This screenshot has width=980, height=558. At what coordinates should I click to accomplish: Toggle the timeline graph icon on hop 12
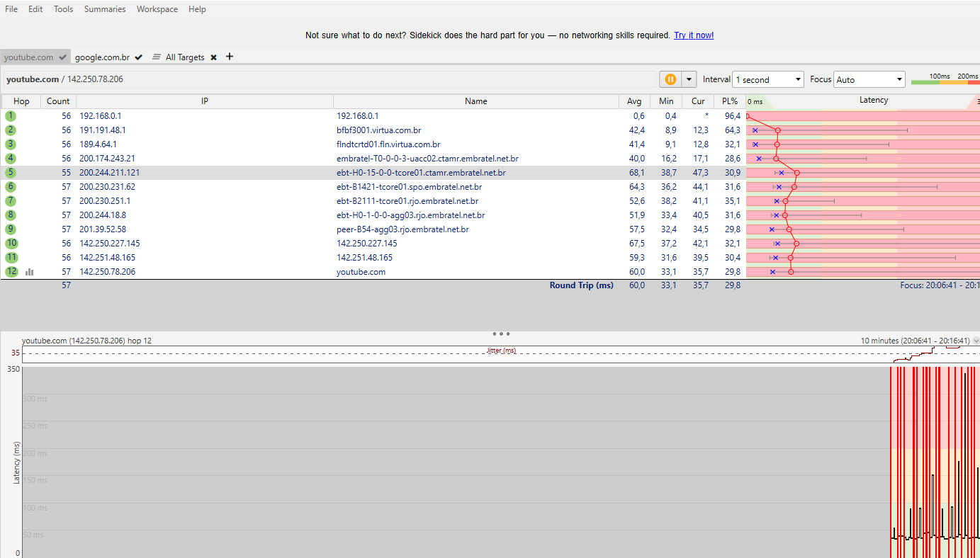pos(30,271)
